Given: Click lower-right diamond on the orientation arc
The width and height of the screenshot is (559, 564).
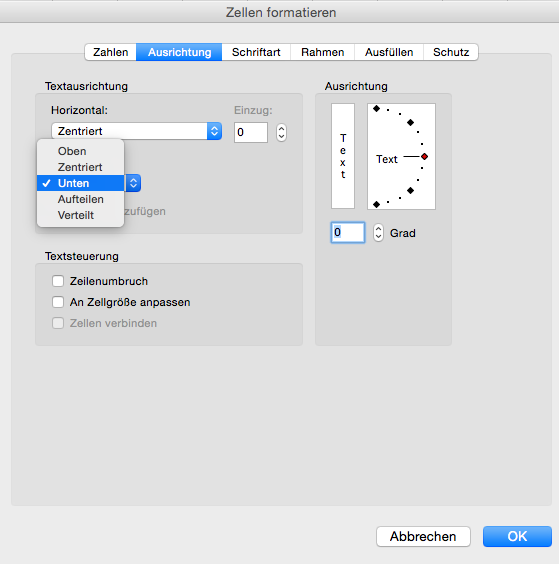Looking at the screenshot, I should (410, 190).
